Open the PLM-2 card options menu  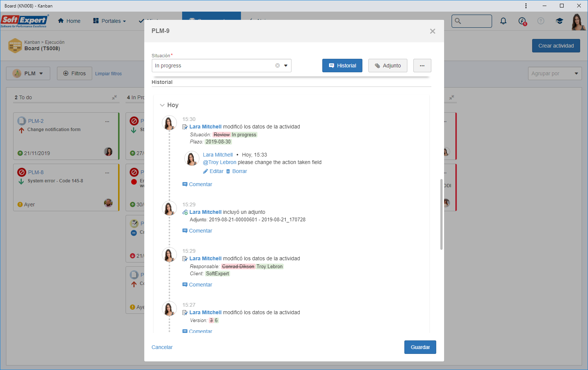tap(107, 121)
